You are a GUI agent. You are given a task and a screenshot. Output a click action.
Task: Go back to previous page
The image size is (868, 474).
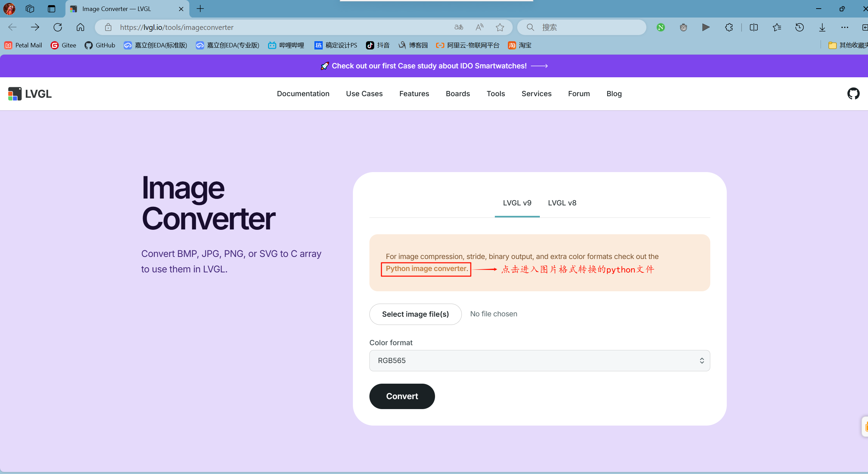(12, 27)
